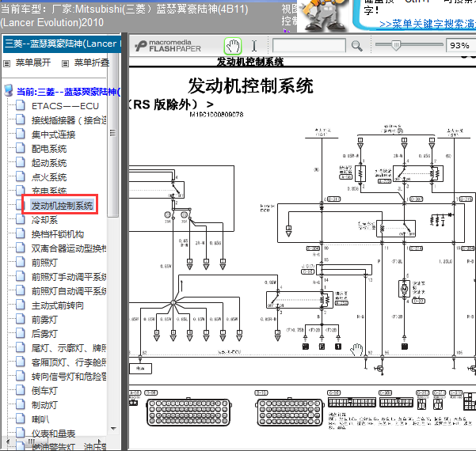Expand all menus with 菜单展开
This screenshot has width=476, height=451.
(33, 63)
